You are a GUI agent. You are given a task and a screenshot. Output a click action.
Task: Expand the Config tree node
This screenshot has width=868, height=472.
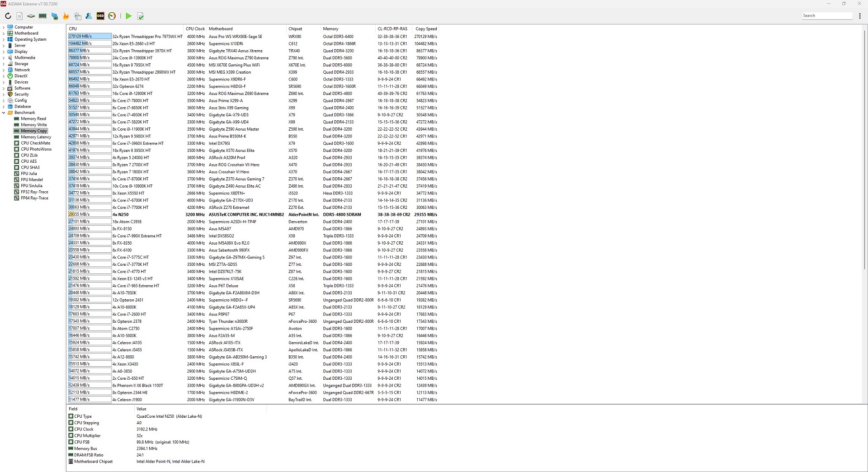(4, 100)
